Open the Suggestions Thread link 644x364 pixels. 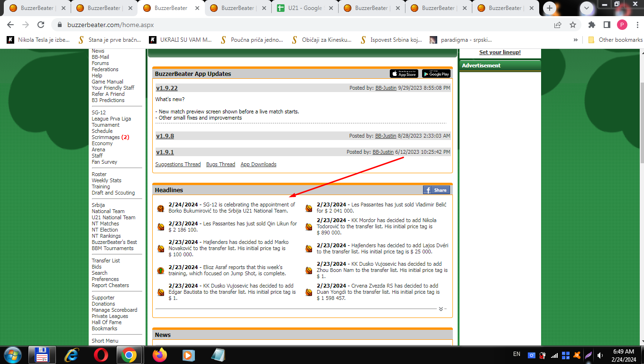[x=178, y=164]
